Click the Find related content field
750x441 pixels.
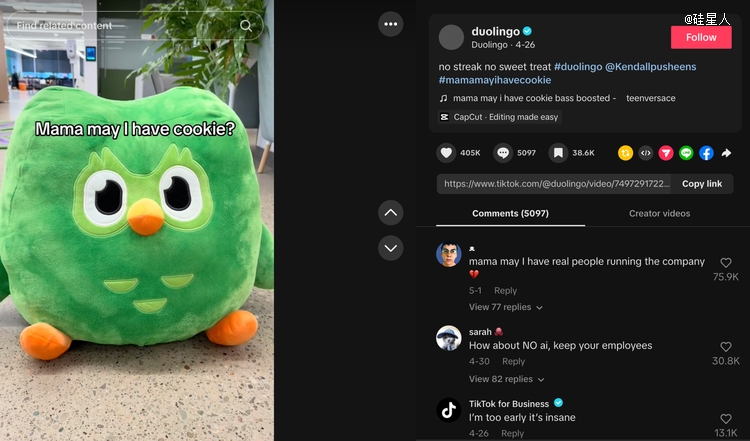pyautogui.click(x=134, y=26)
